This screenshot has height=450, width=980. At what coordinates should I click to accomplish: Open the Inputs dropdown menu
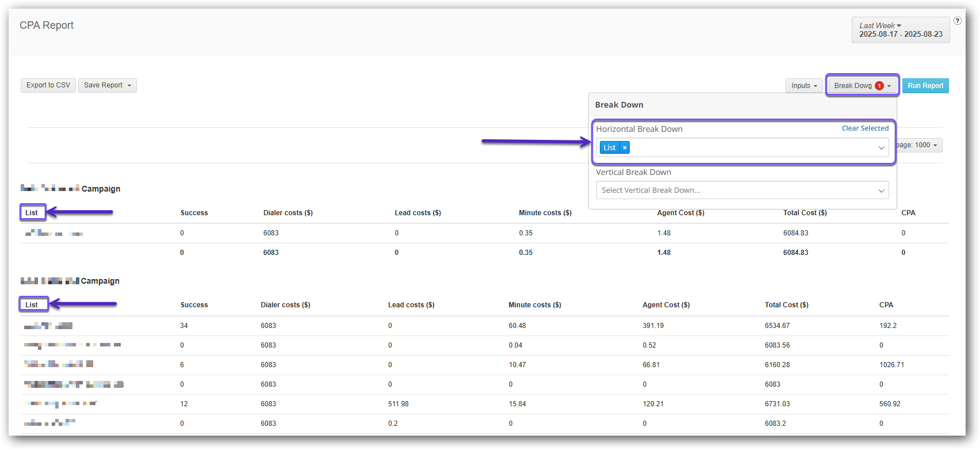[804, 86]
